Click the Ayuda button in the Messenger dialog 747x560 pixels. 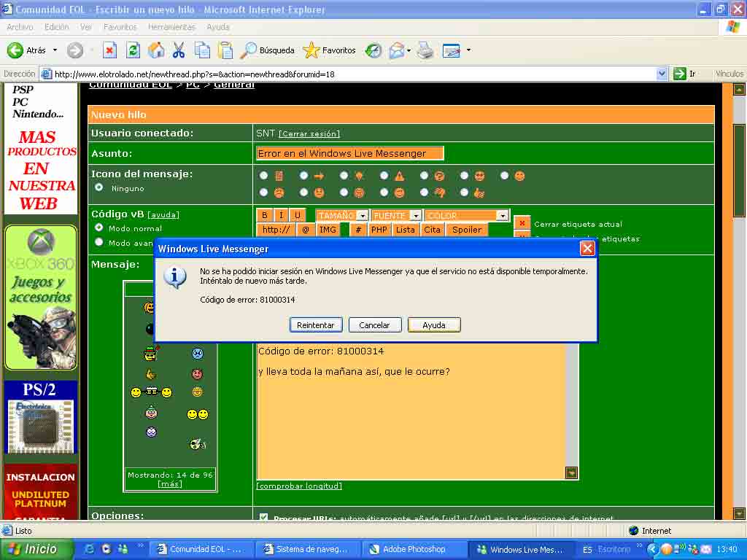pyautogui.click(x=434, y=325)
